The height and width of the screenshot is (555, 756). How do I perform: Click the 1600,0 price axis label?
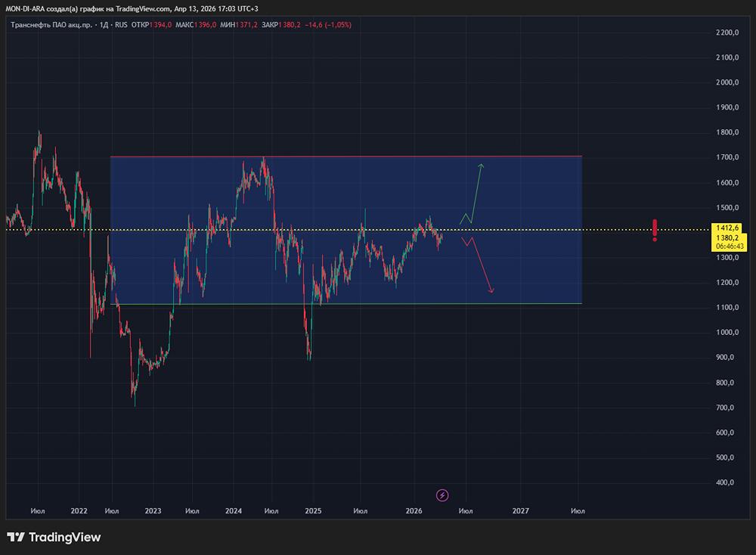(727, 183)
